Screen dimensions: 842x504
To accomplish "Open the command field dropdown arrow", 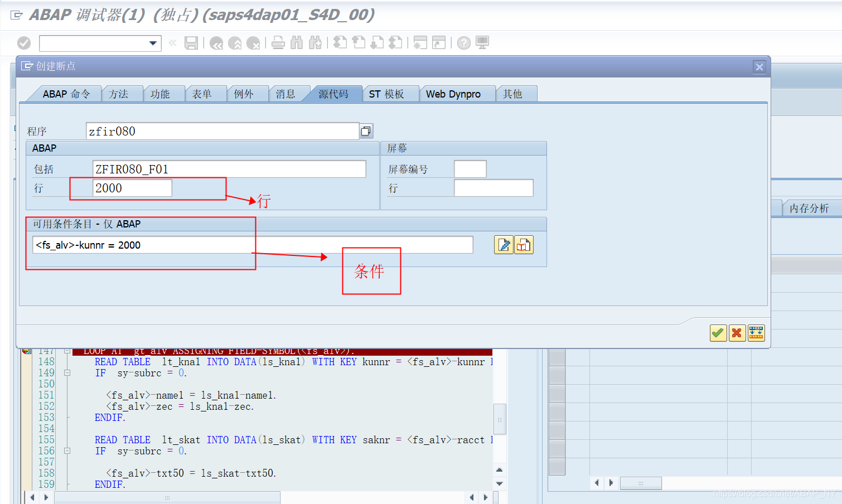I will point(153,43).
